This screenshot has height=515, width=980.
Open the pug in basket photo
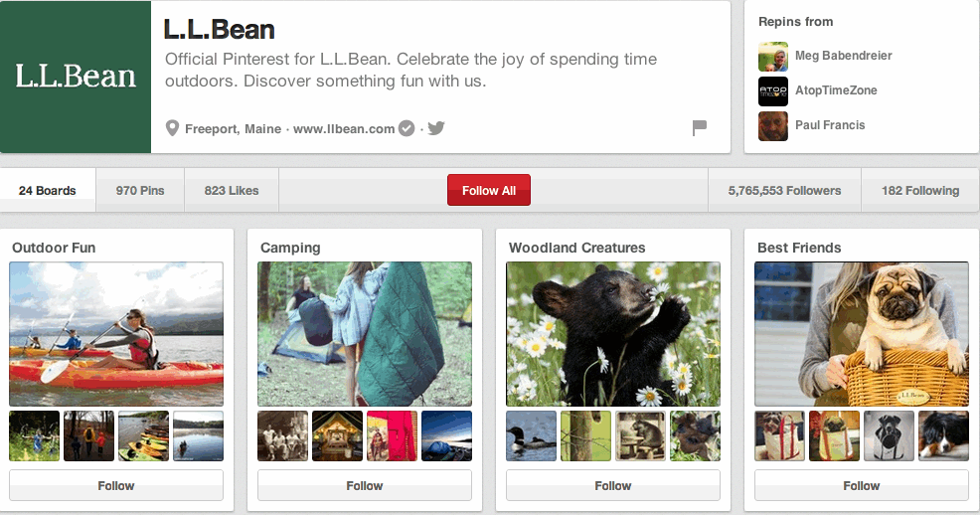862,334
